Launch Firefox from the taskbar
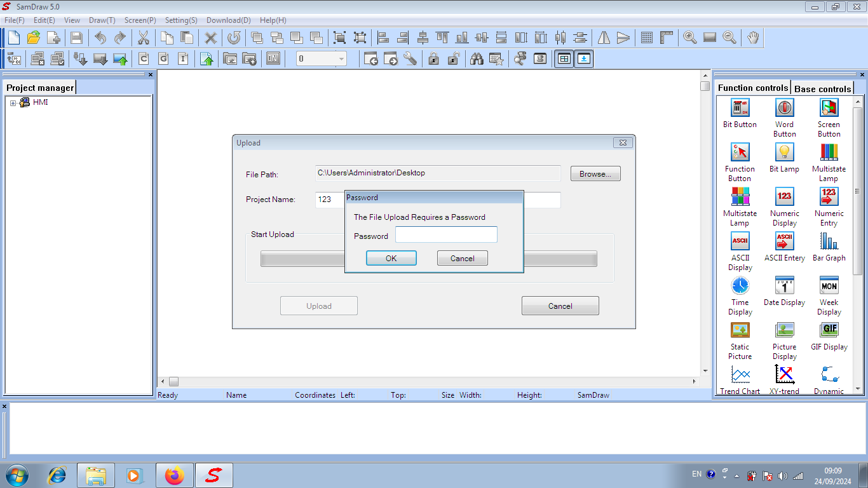This screenshot has height=488, width=868. click(x=174, y=475)
